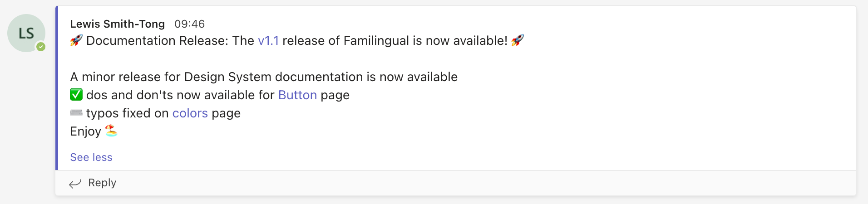
Task: Click the beach umbrella emoji after Enjoy
Action: 111,131
